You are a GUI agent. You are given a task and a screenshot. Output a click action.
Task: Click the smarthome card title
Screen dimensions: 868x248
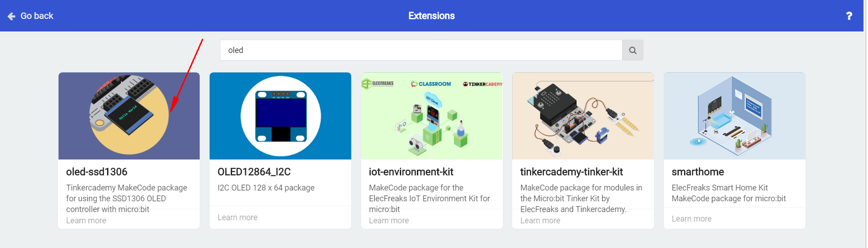click(x=698, y=172)
